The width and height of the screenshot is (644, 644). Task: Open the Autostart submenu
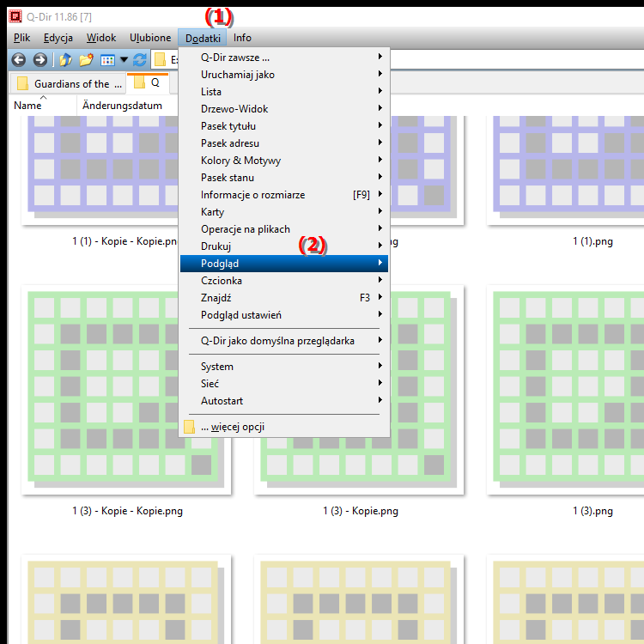coord(284,401)
